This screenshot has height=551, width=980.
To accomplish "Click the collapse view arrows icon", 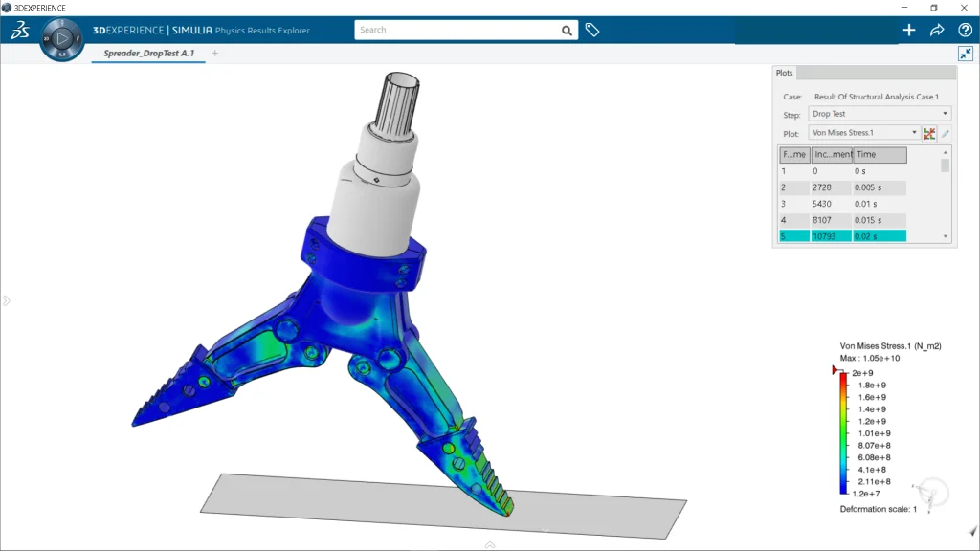I will (965, 54).
